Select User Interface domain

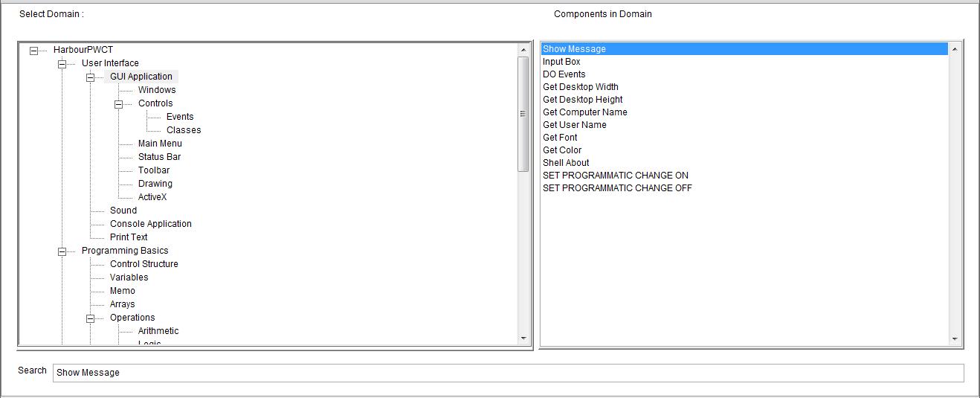110,63
